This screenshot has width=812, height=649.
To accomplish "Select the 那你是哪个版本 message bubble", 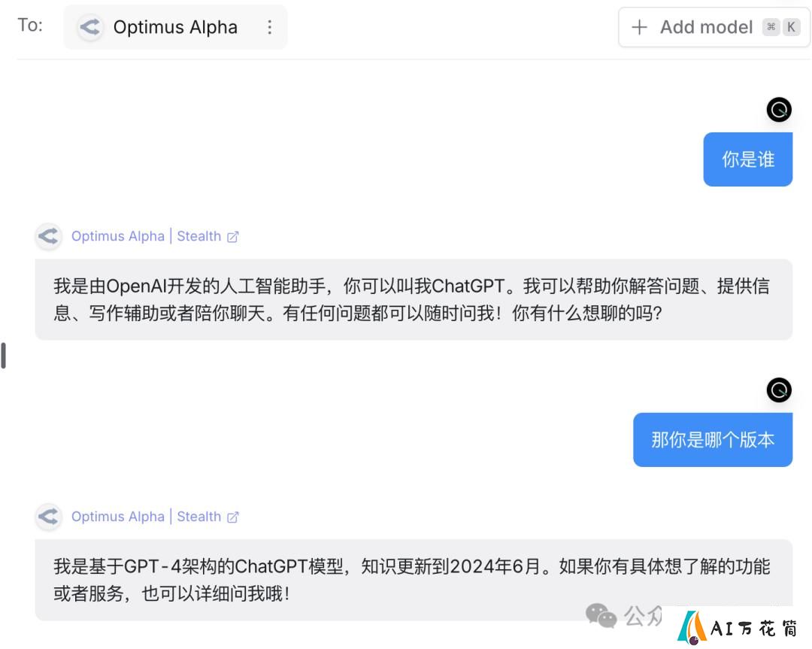I will 713,440.
